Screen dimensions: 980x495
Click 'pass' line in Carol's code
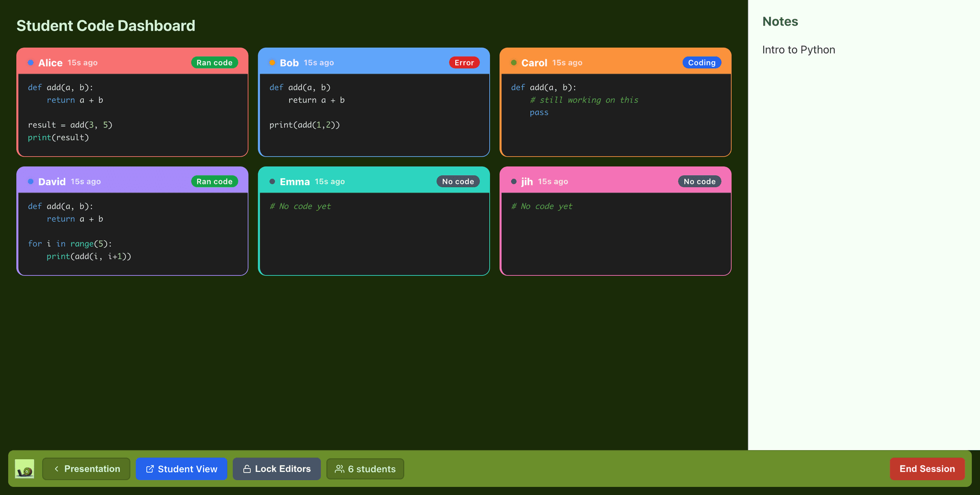(539, 113)
